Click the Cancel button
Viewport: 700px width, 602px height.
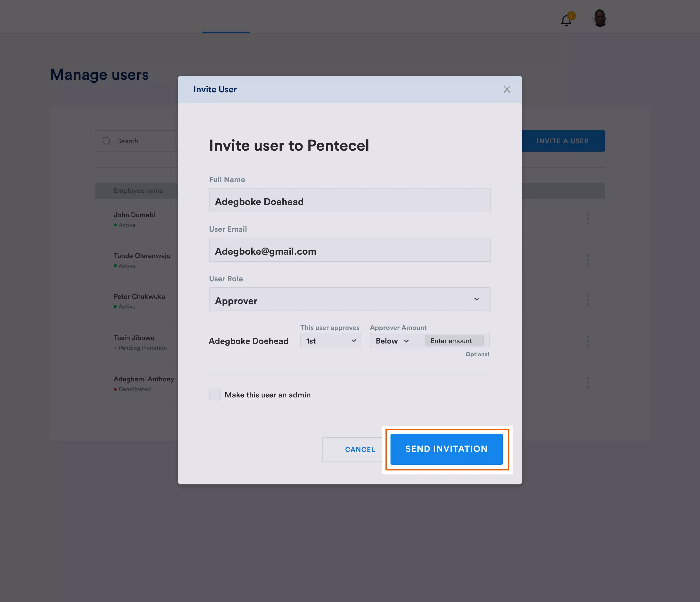(x=360, y=449)
